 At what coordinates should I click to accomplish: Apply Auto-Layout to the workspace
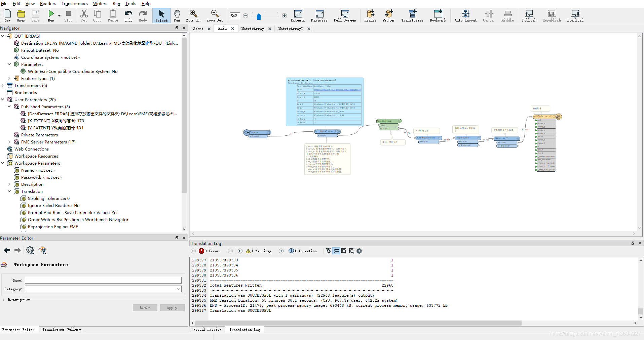coord(466,16)
